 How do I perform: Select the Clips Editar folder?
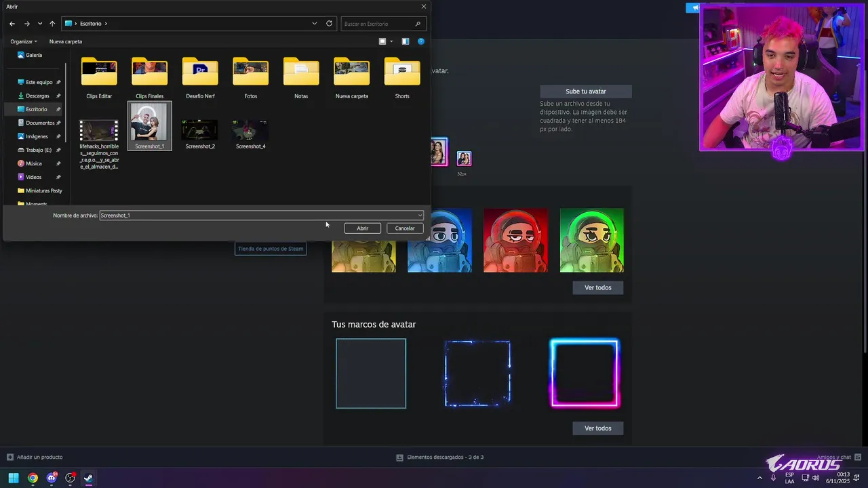pos(99,78)
